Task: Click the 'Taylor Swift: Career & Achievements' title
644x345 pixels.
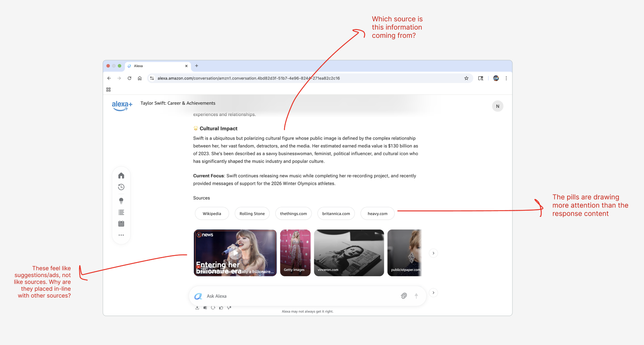Action: coord(178,103)
